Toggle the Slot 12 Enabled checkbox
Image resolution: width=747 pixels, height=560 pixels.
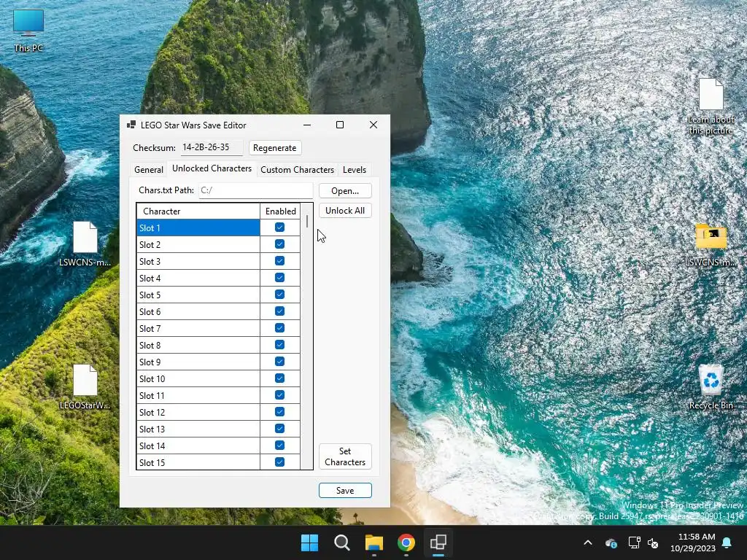click(279, 412)
